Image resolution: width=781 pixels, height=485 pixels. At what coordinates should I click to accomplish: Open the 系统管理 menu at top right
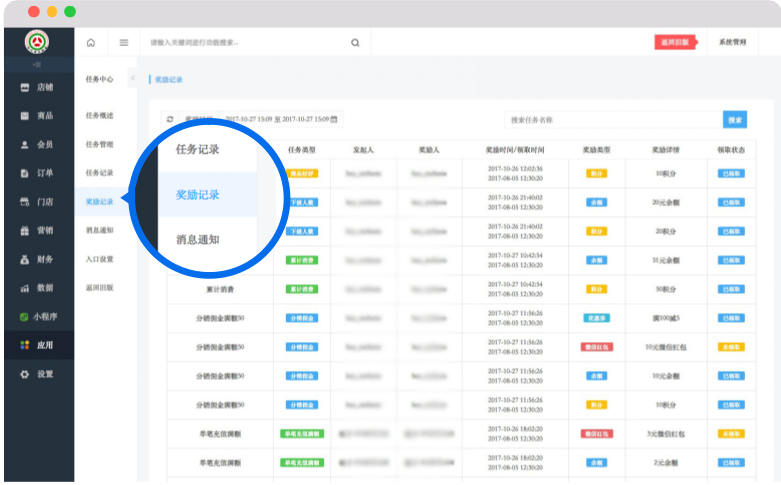coord(732,43)
